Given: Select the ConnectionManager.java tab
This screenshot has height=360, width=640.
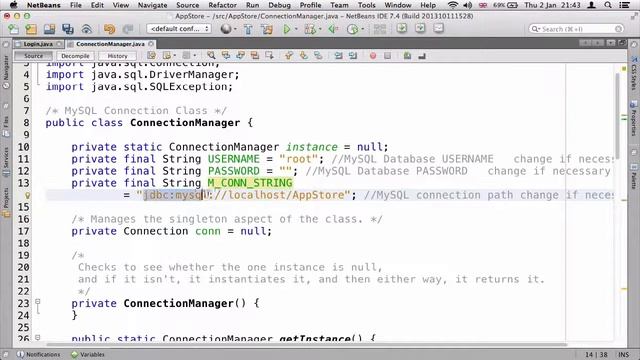Looking at the screenshot, I should pyautogui.click(x=110, y=44).
